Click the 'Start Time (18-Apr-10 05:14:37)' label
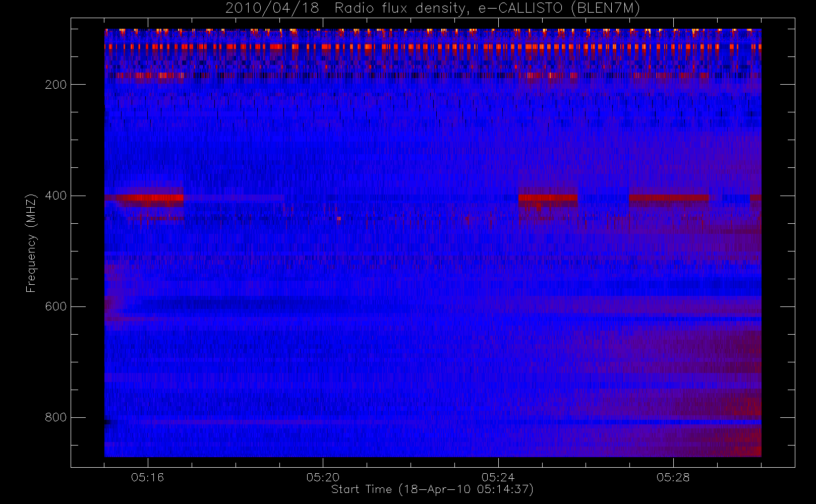 (432, 489)
